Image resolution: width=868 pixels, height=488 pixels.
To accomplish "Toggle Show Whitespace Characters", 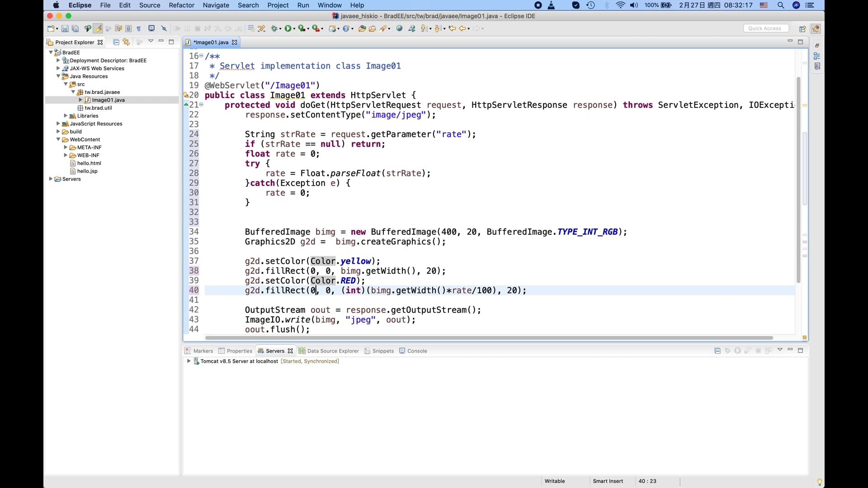I will (x=139, y=28).
